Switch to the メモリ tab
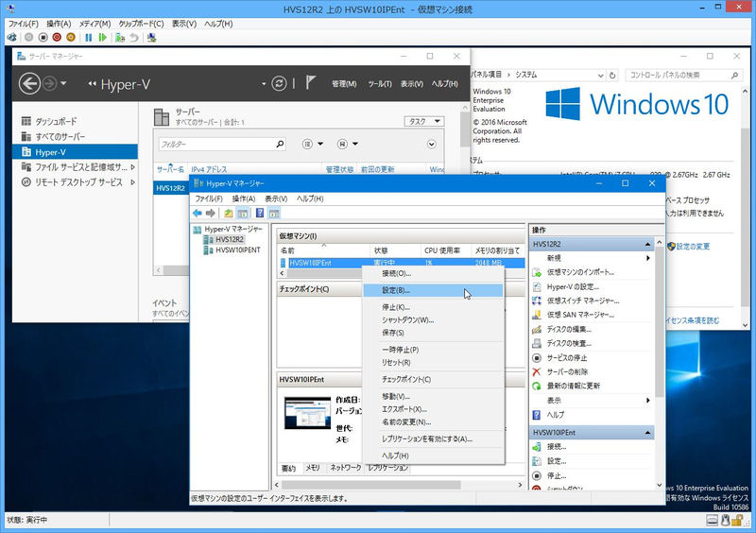Screen dimensions: 756x533 pyautogui.click(x=313, y=468)
